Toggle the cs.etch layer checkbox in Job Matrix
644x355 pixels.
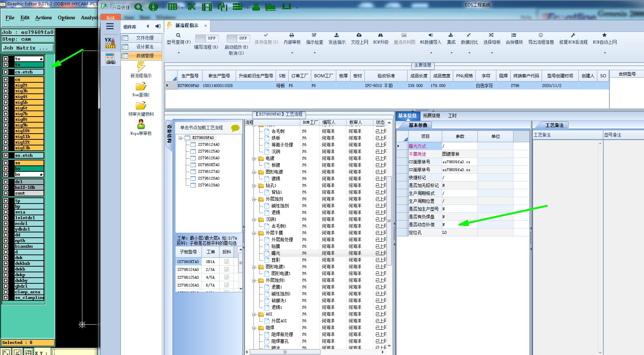point(6,72)
